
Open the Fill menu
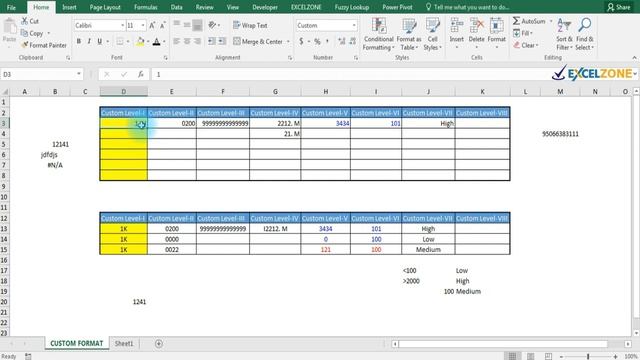coord(522,33)
